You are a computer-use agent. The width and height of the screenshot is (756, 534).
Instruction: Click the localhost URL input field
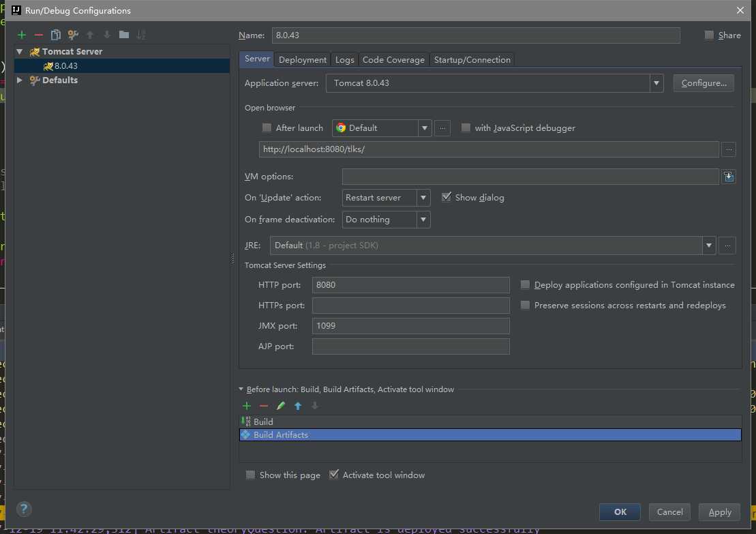pos(489,149)
